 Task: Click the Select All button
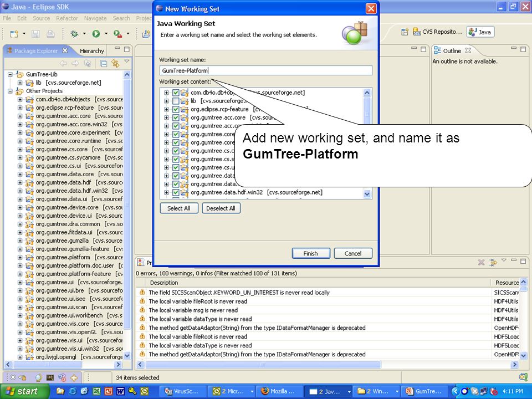tap(179, 208)
